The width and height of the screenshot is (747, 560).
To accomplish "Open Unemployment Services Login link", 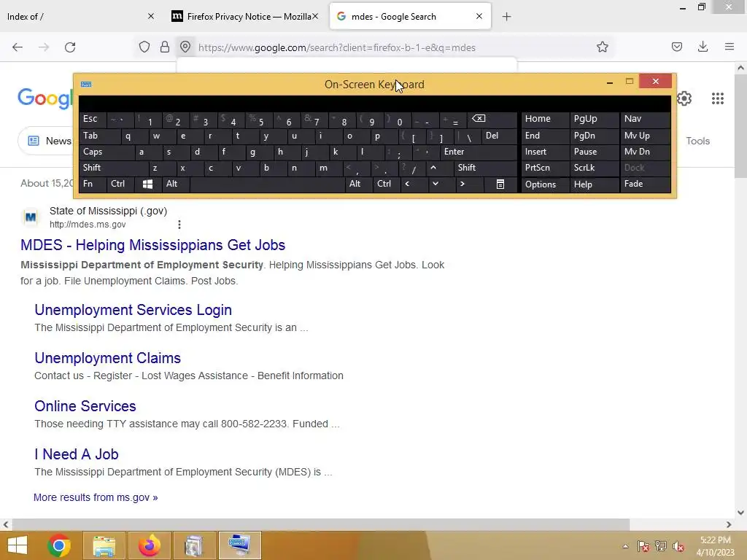I will click(x=133, y=310).
